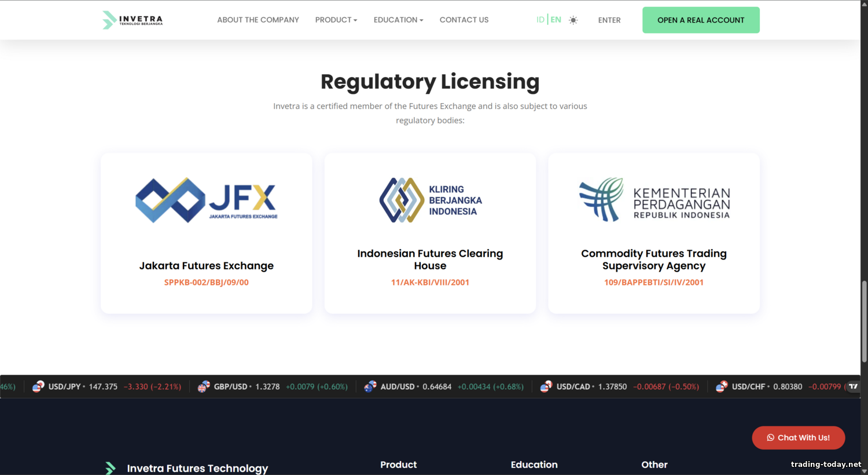The width and height of the screenshot is (868, 475).
Task: Click the Open a Real Account button
Action: coord(700,20)
